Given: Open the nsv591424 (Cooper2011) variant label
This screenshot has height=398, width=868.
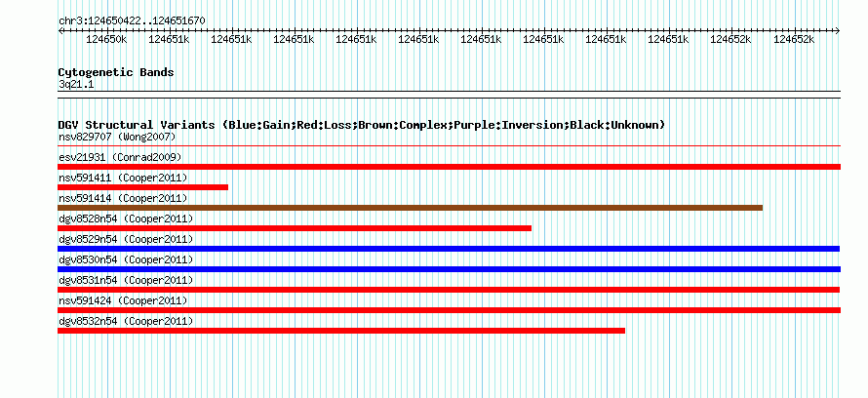Looking at the screenshot, I should [123, 300].
